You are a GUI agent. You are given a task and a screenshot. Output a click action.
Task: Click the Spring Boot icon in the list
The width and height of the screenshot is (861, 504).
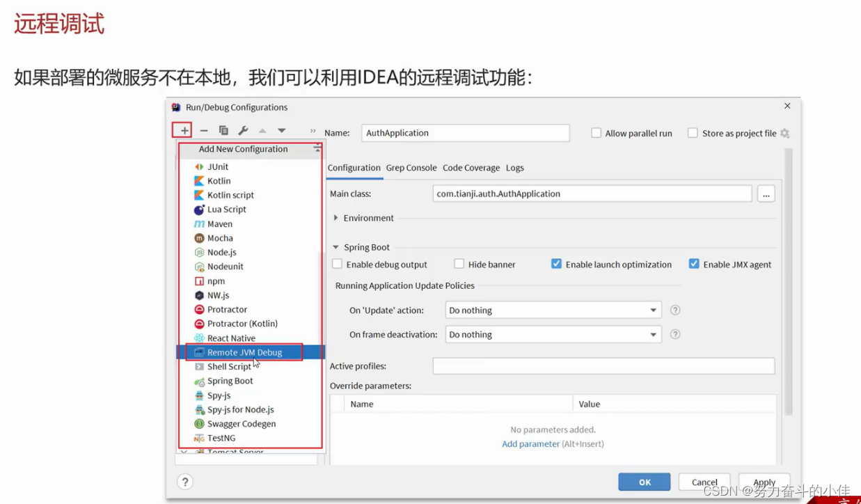point(199,381)
